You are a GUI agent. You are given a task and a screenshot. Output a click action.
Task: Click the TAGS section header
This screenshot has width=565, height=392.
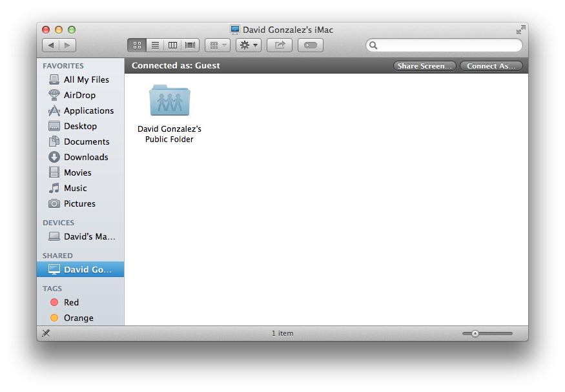(x=52, y=289)
